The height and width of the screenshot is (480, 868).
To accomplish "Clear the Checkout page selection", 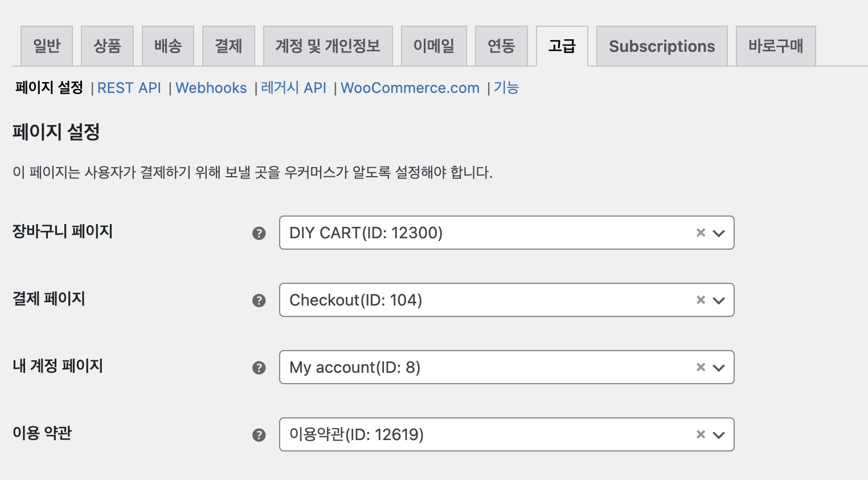I will coord(701,300).
